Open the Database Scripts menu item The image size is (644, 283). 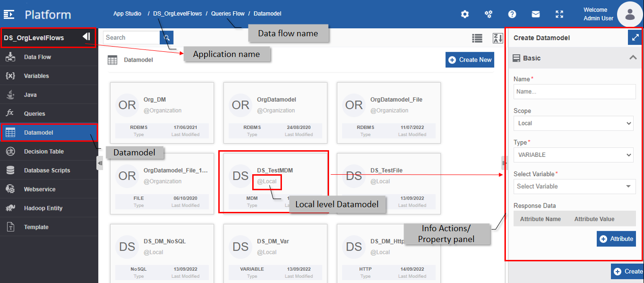[x=49, y=170]
